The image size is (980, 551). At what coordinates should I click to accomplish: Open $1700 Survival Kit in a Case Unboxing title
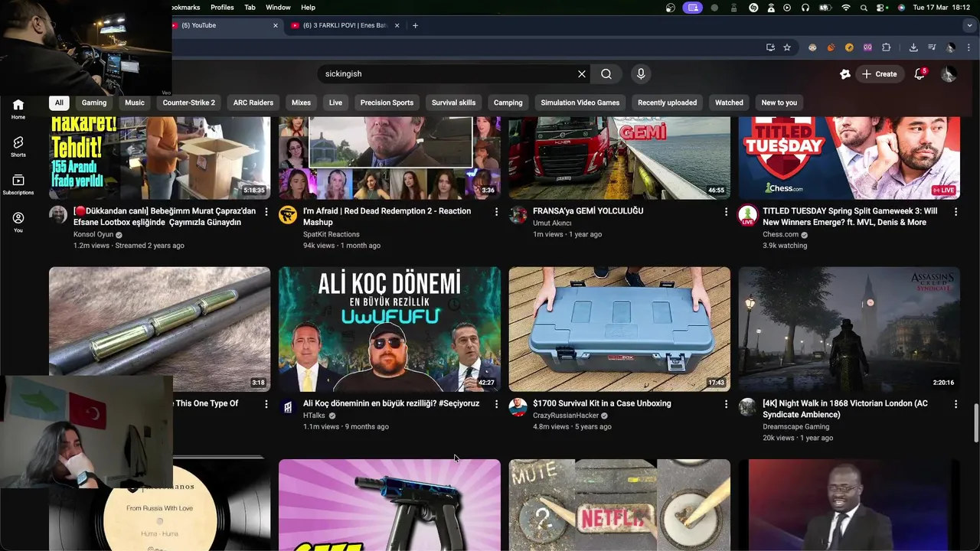[x=602, y=403]
